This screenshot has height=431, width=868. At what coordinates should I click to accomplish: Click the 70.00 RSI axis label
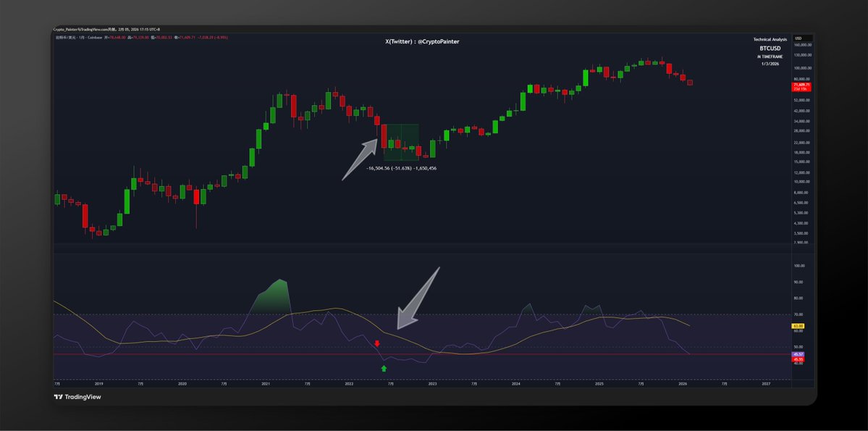799,314
